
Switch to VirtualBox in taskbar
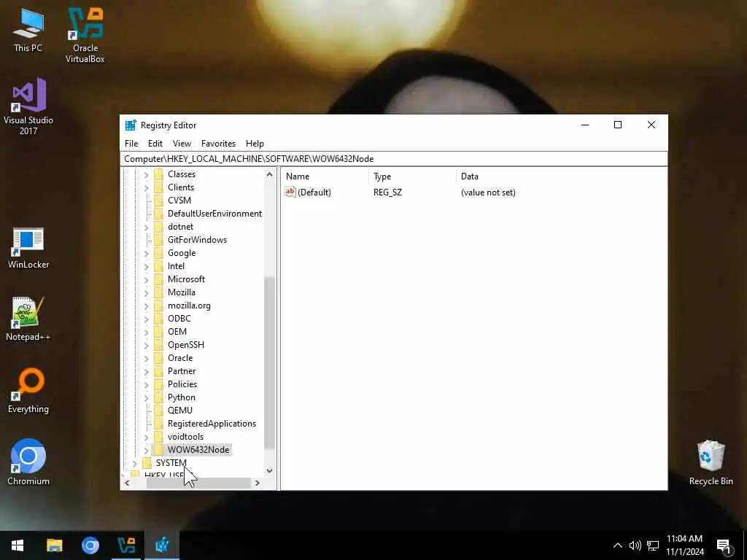126,545
